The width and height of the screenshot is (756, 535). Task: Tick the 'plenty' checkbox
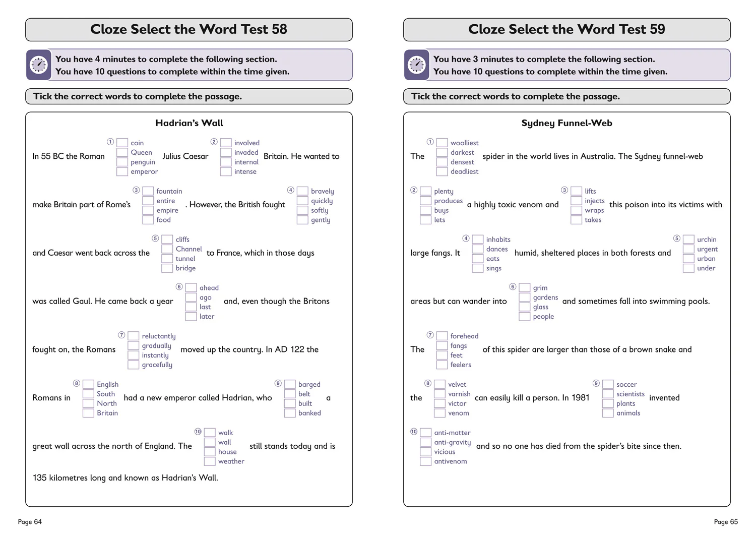coord(426,191)
